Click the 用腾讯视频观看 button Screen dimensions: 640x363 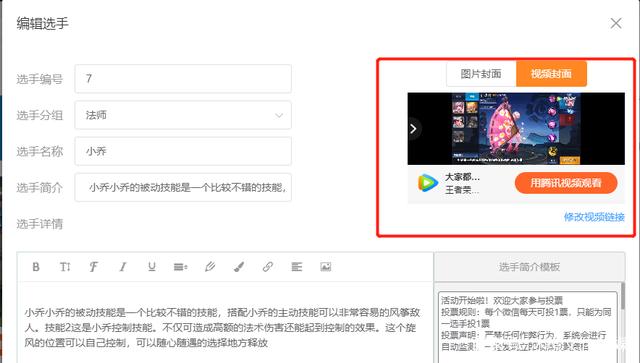(566, 183)
